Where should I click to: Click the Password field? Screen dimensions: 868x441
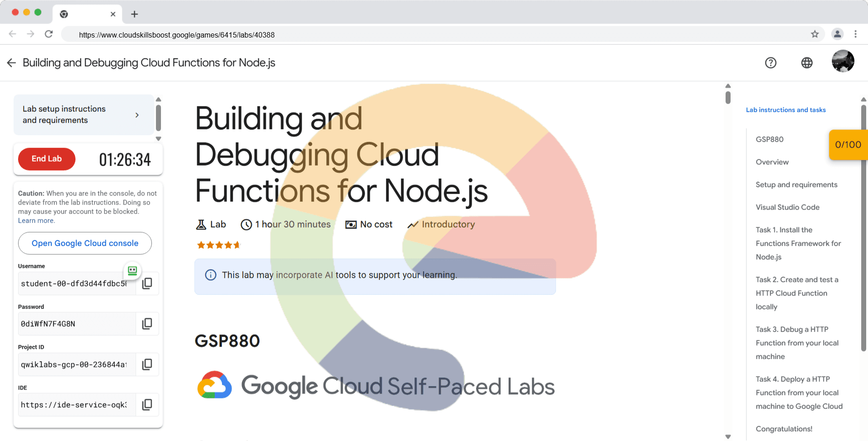(77, 324)
